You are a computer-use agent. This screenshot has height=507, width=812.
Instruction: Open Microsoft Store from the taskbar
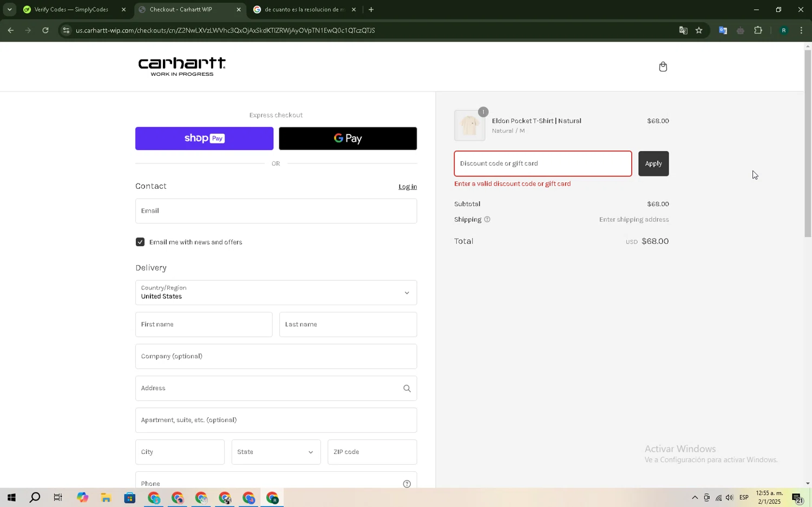pyautogui.click(x=129, y=497)
